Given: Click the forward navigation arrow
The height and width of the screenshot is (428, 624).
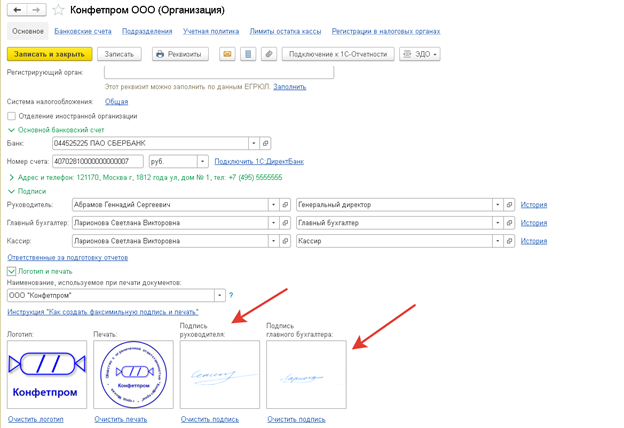Looking at the screenshot, I should pos(37,10).
